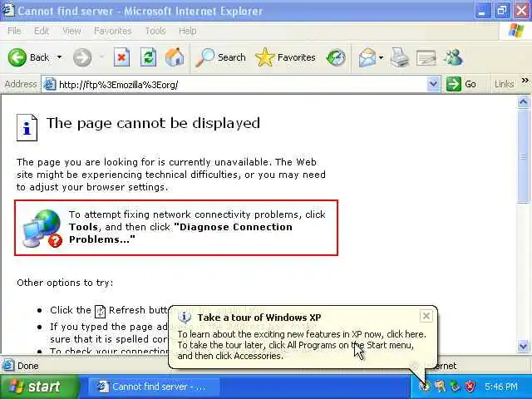Open the Back history dropdown arrow
The width and height of the screenshot is (532, 399).
click(x=59, y=57)
